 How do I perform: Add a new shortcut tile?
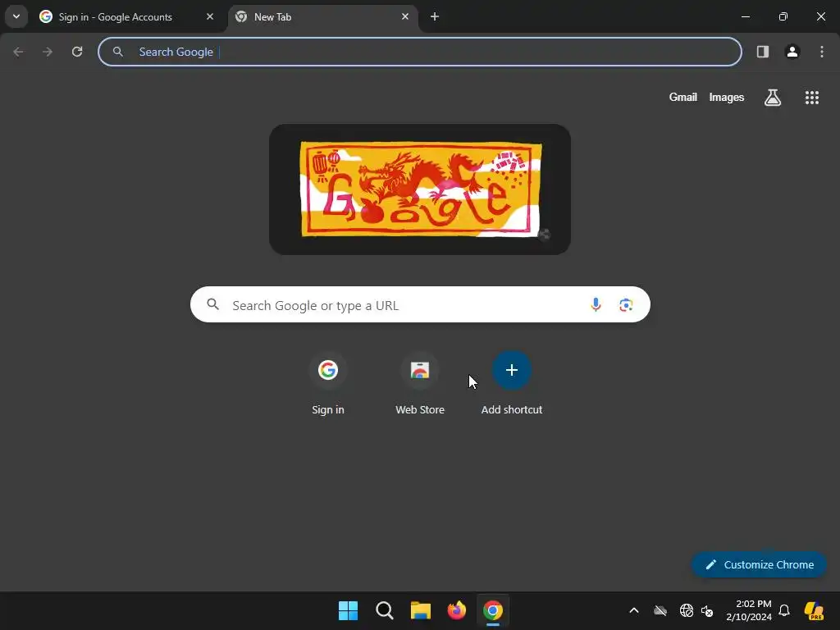pyautogui.click(x=512, y=383)
